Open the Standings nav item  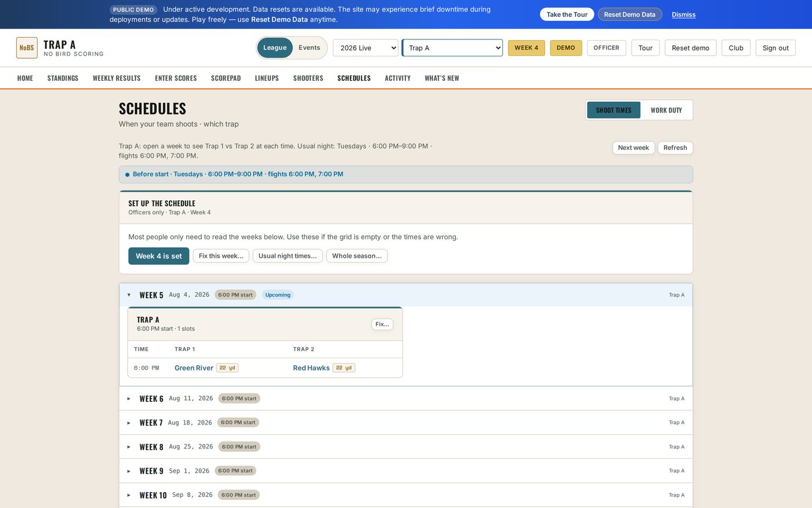click(63, 78)
